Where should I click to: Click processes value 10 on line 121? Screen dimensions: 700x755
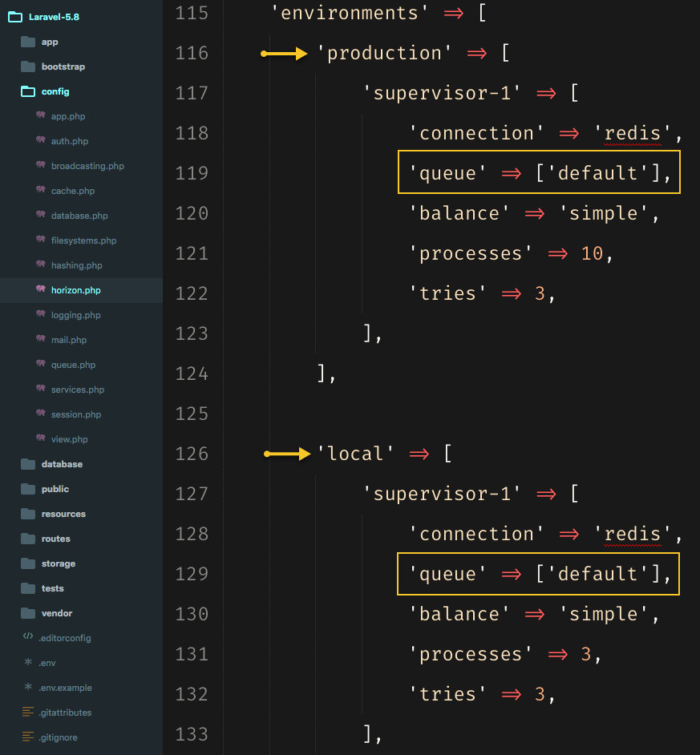click(x=592, y=253)
